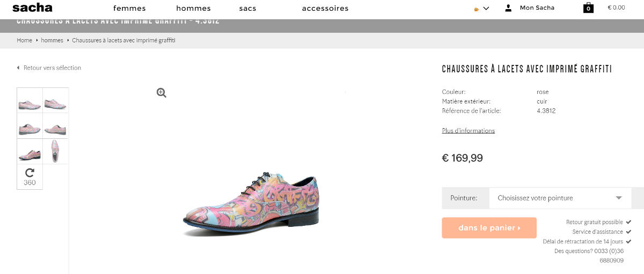Open the hommes menu
The width and height of the screenshot is (644, 274).
click(193, 8)
